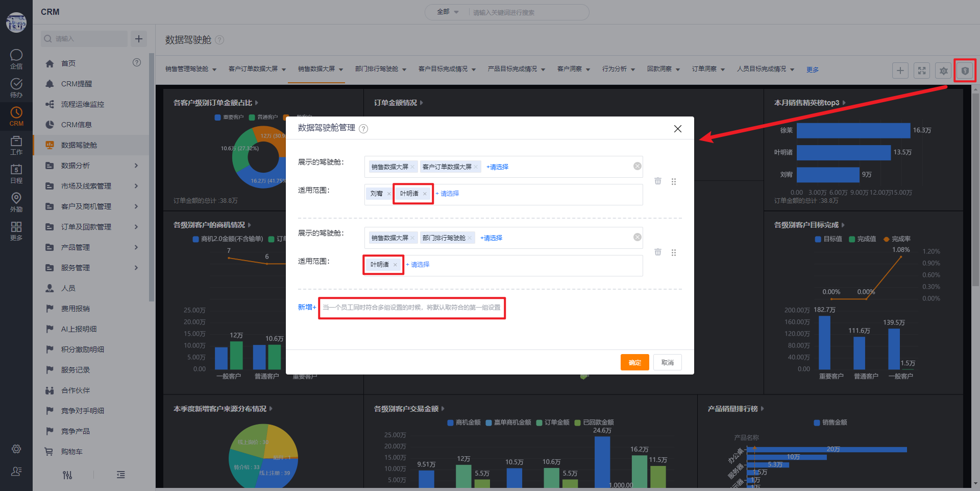Grab the drag handle of first group

[674, 181]
